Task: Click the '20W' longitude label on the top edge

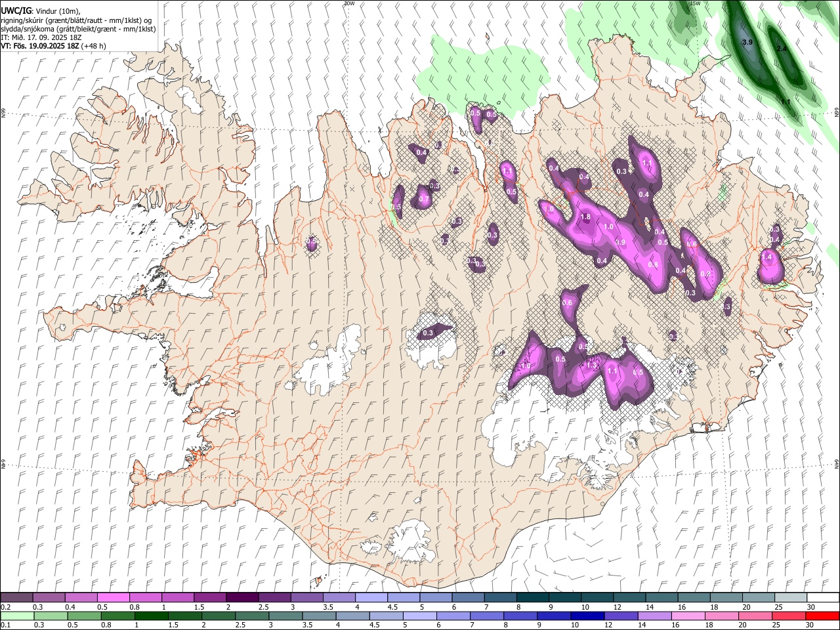Action: 349,3
